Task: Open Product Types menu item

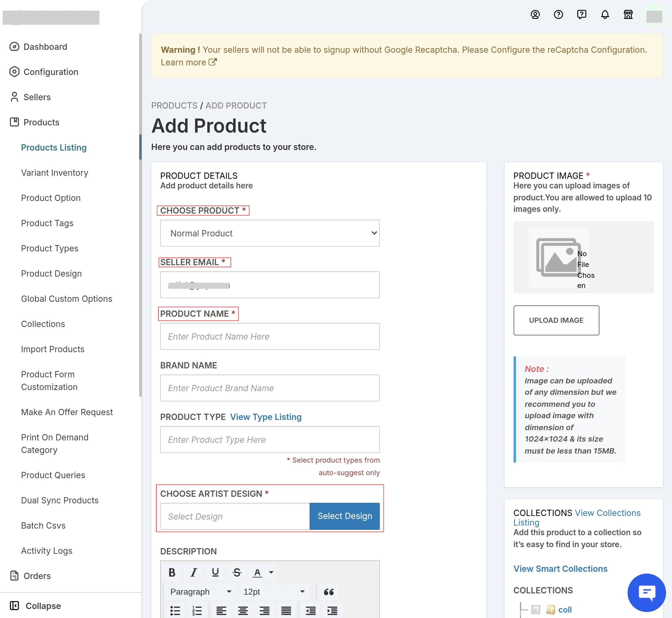Action: (49, 248)
